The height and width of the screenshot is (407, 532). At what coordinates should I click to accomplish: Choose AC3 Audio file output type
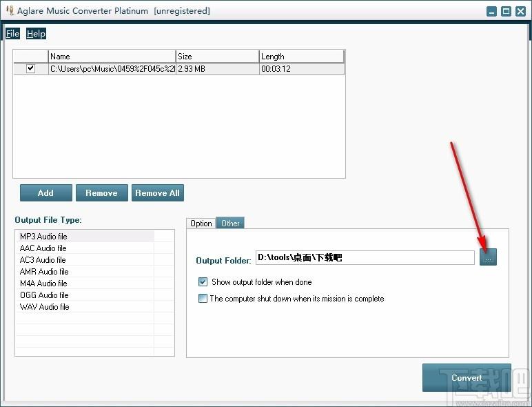click(87, 260)
